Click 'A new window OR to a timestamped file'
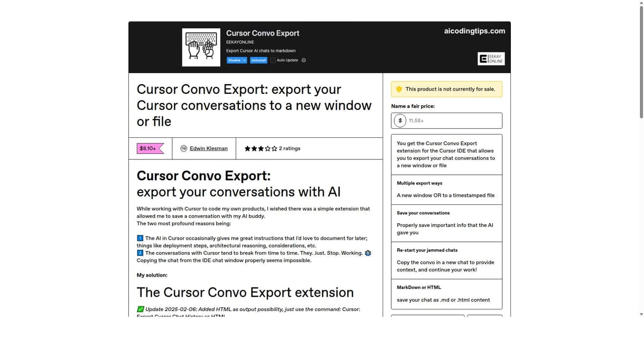The height and width of the screenshot is (362, 644). (x=445, y=196)
